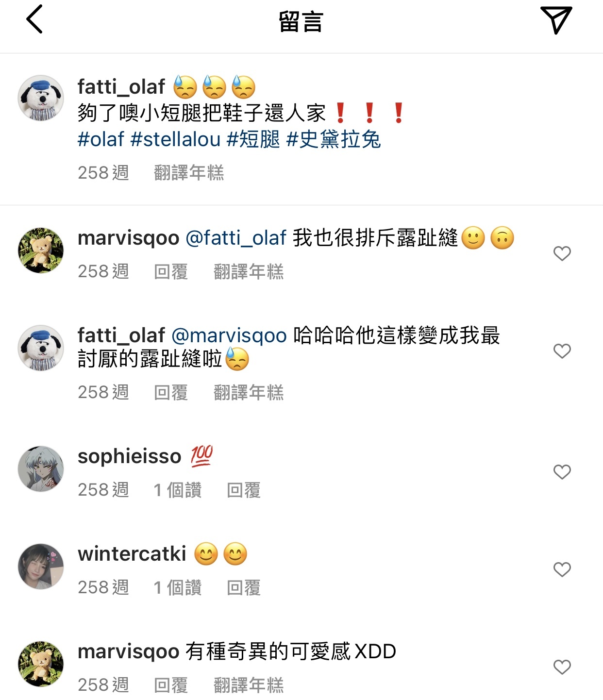This screenshot has height=700, width=603.
Task: Like fatti_olaf's reply to marvisqoo
Action: 562,351
